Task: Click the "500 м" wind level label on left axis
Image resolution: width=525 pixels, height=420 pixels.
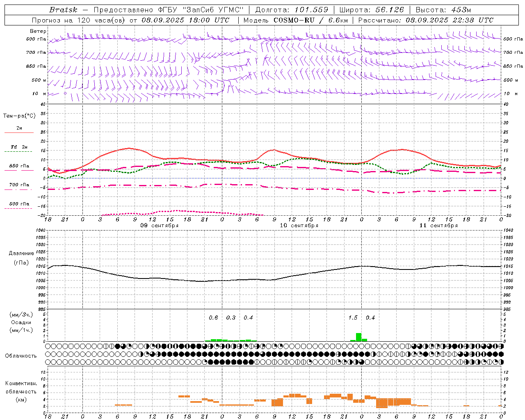Action: [39, 80]
